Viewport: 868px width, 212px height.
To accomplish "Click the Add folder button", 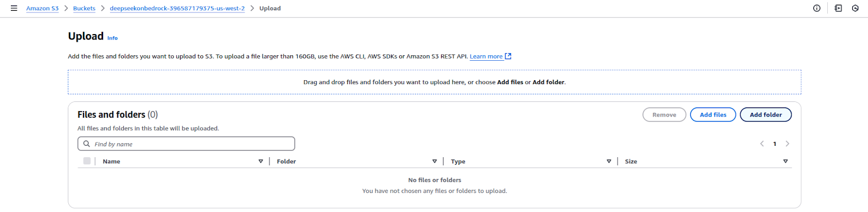I will pyautogui.click(x=765, y=115).
